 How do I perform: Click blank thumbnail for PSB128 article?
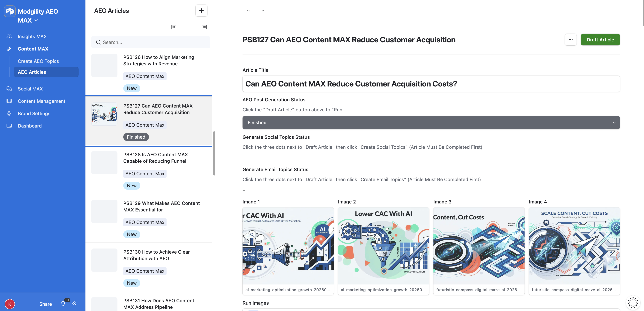[x=104, y=163]
